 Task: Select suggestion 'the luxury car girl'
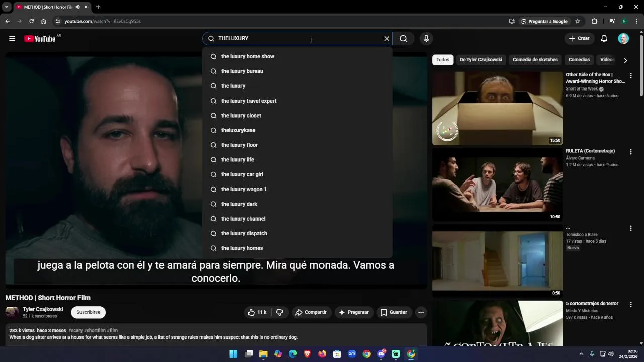click(x=297, y=174)
